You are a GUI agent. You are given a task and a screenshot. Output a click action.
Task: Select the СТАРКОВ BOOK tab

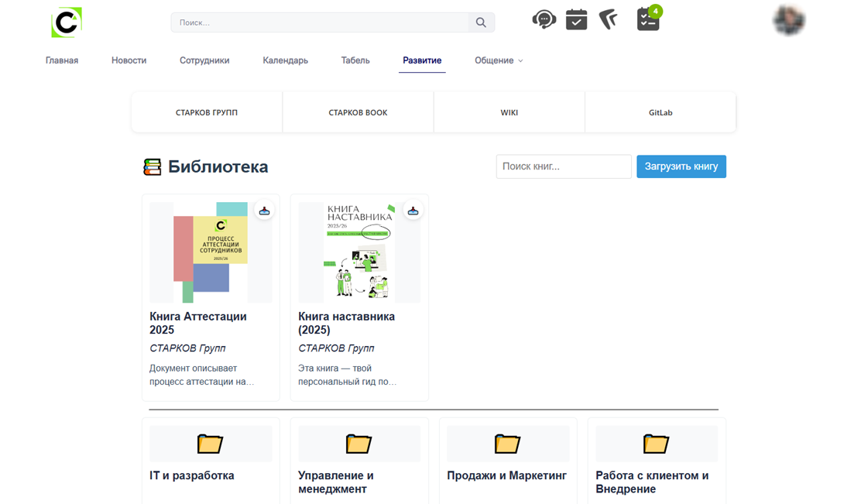pyautogui.click(x=358, y=112)
